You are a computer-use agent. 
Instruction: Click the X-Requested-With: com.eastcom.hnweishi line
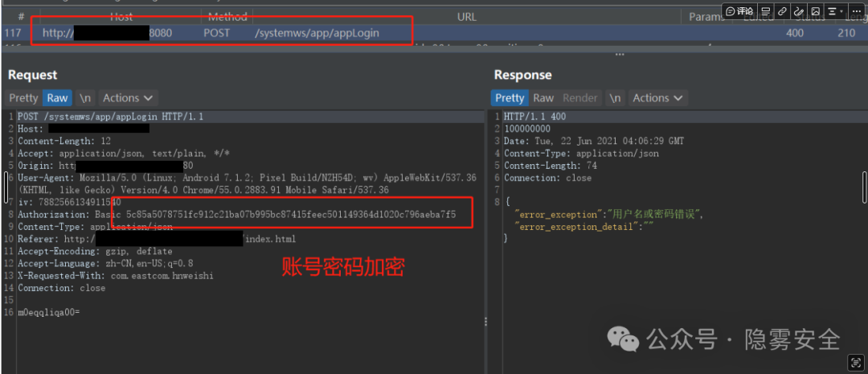(x=115, y=275)
